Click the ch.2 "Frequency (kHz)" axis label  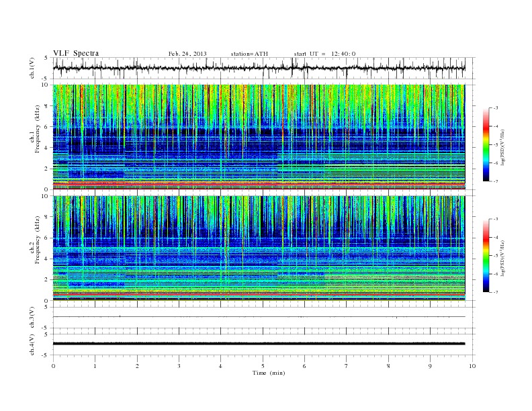[x=38, y=240]
